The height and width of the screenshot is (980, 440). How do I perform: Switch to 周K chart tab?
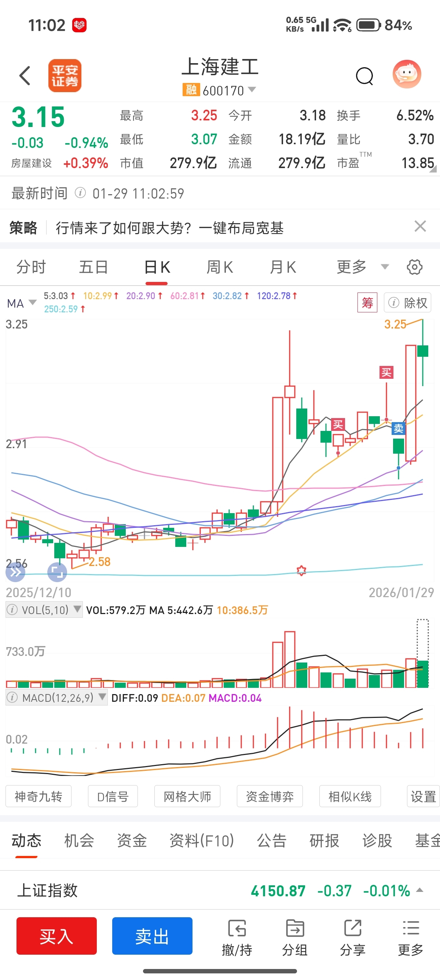[x=220, y=267]
